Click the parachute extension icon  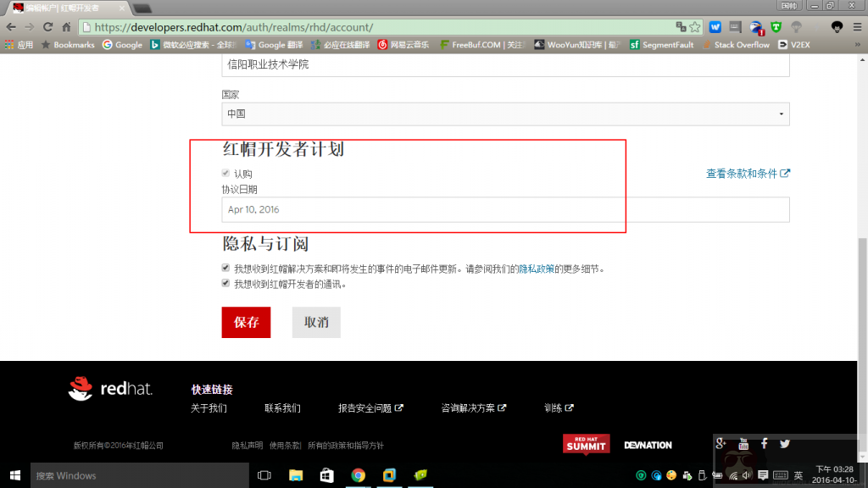click(797, 27)
